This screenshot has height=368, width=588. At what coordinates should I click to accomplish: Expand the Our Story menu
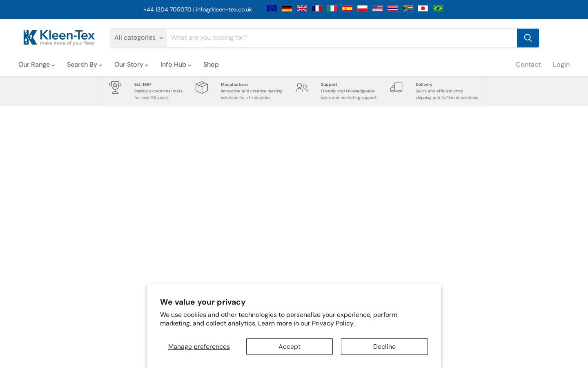tap(131, 65)
